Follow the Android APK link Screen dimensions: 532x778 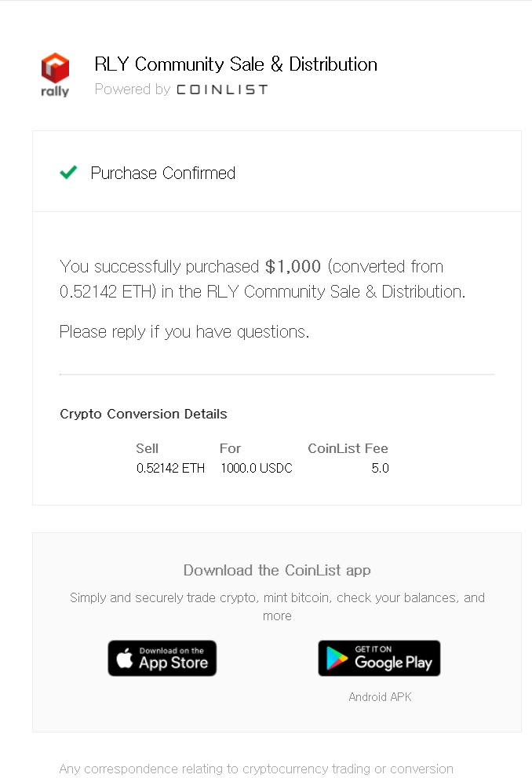[x=380, y=696]
